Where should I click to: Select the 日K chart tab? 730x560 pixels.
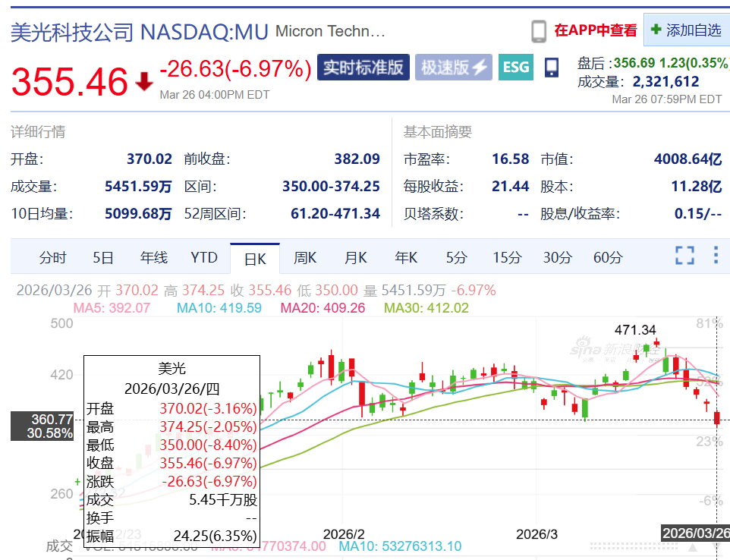click(x=255, y=259)
